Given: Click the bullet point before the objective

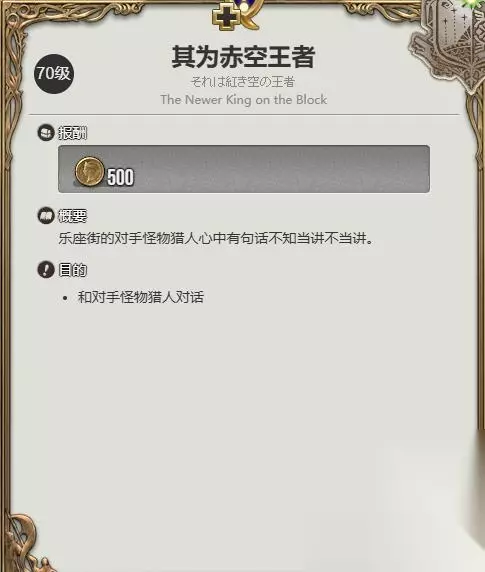Looking at the screenshot, I should pos(65,298).
